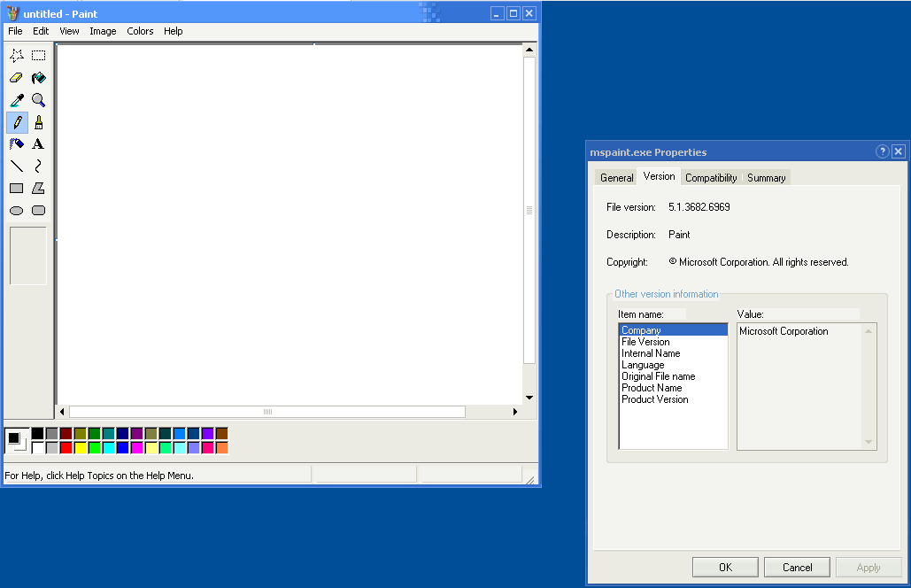Open the View menu

69,31
